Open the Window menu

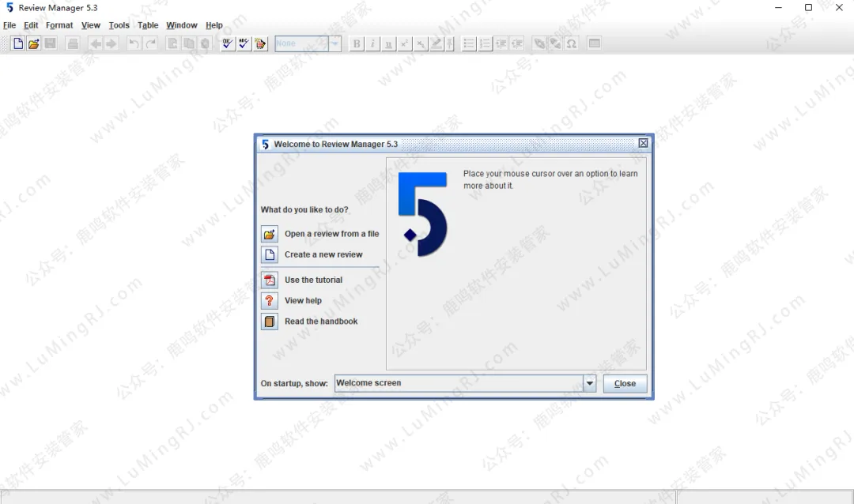181,25
